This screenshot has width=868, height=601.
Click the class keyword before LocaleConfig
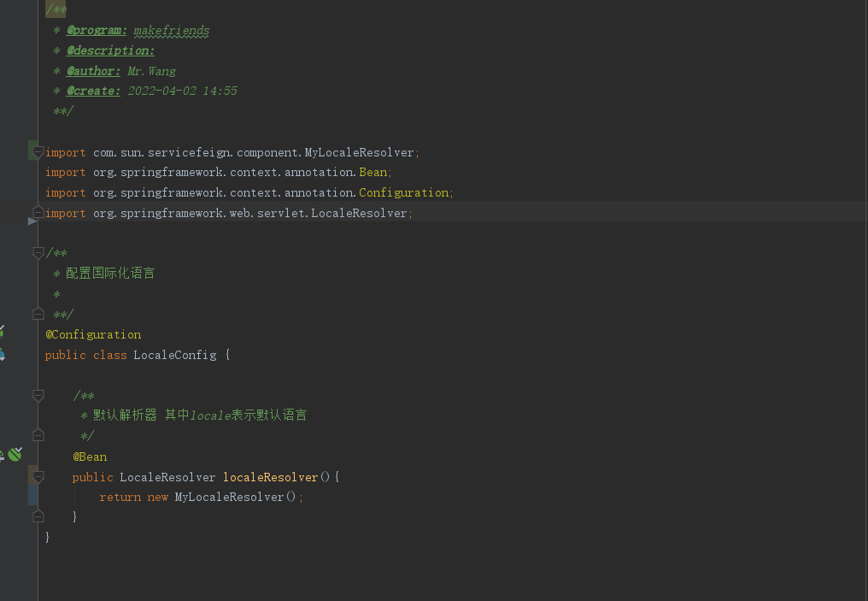coord(109,355)
